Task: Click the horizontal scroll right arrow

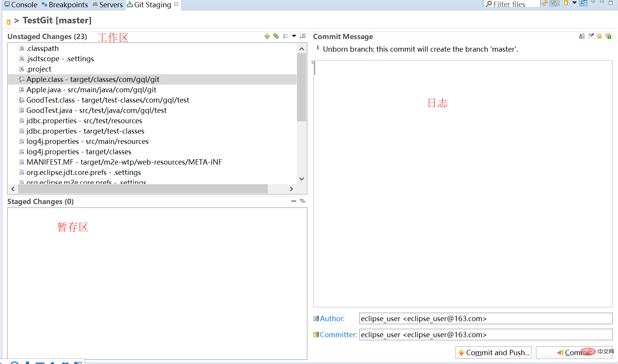Action: tap(291, 189)
